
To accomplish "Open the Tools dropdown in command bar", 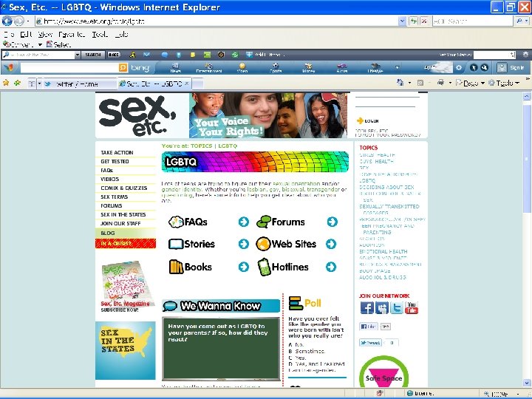I will 504,83.
